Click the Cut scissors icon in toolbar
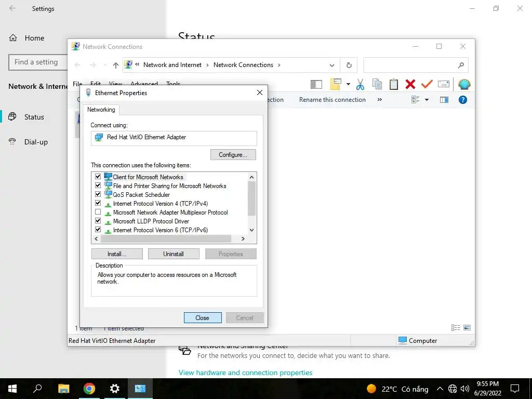This screenshot has height=399, width=532. [360, 84]
